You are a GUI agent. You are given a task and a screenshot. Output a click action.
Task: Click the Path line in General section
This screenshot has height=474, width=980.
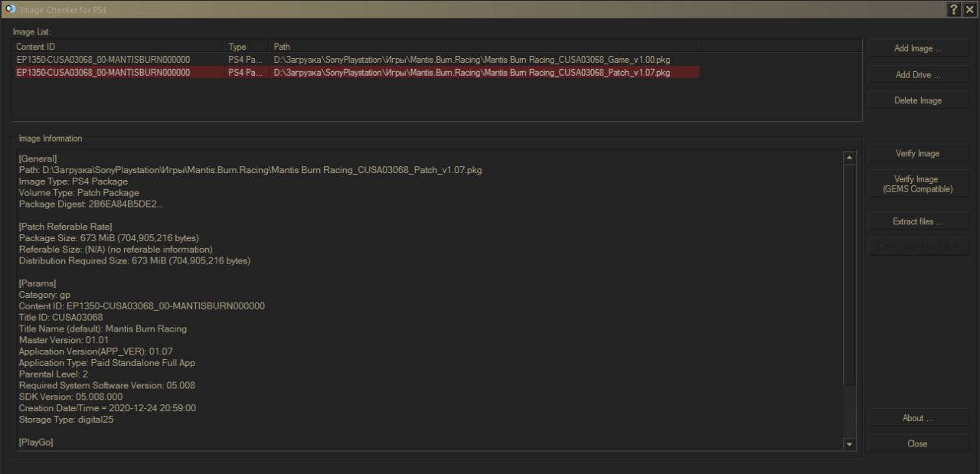tap(250, 170)
